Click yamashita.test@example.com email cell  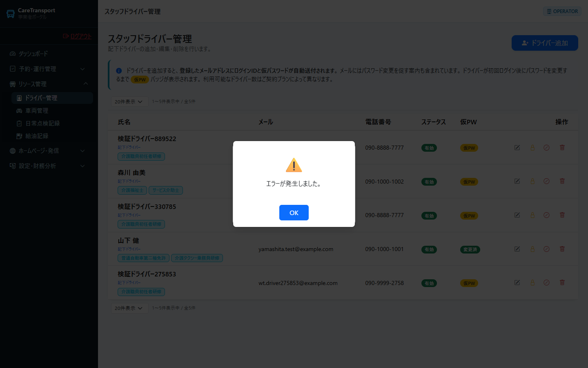(296, 249)
